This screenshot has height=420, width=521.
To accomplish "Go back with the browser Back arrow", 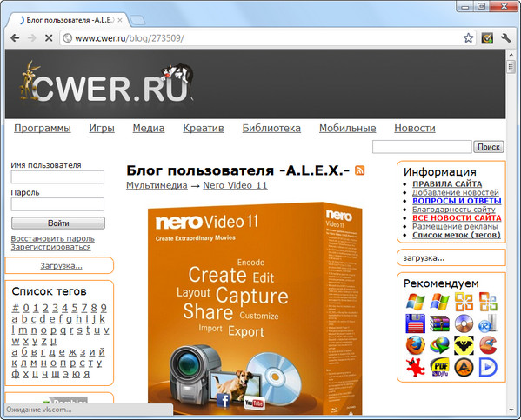I will click(15, 38).
